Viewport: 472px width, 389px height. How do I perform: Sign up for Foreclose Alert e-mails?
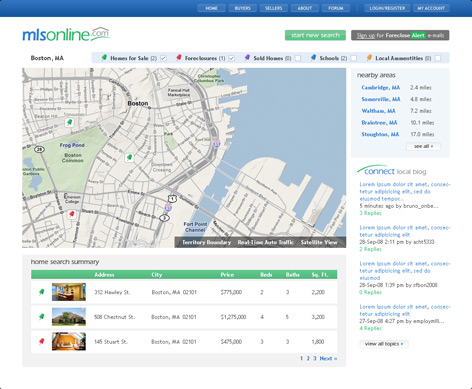point(400,35)
